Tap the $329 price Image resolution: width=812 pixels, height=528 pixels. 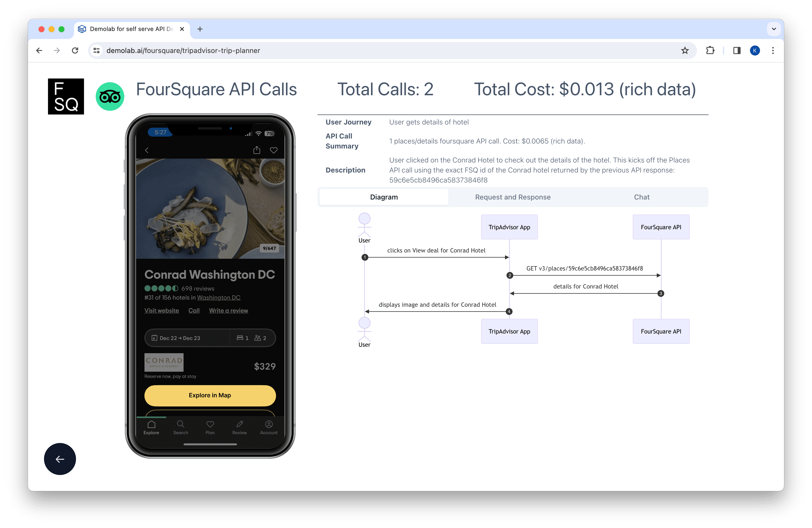pos(265,366)
